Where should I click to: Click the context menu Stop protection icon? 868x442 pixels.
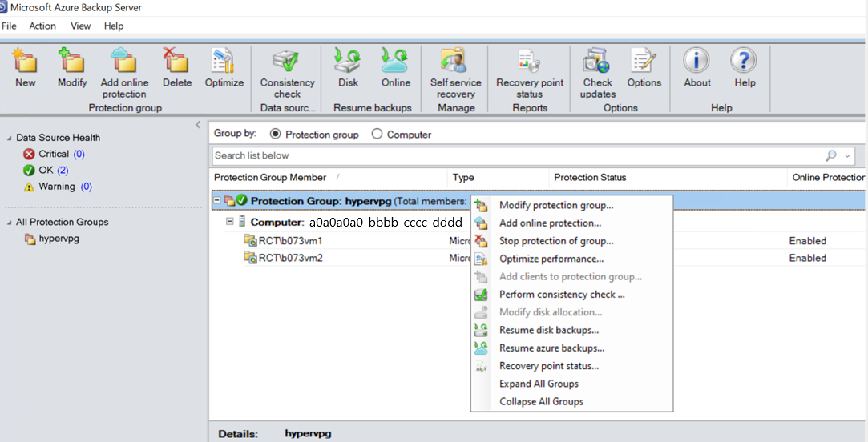481,241
